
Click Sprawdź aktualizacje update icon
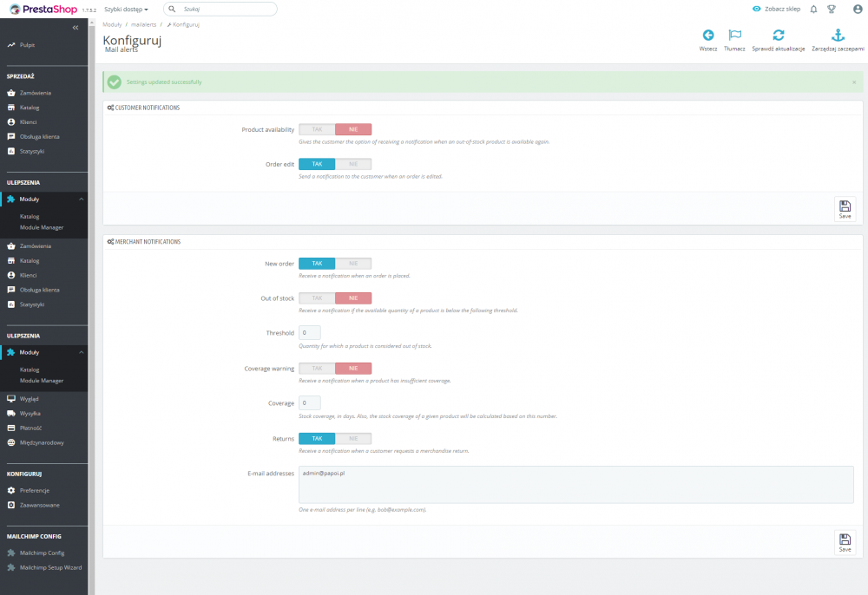pyautogui.click(x=778, y=38)
